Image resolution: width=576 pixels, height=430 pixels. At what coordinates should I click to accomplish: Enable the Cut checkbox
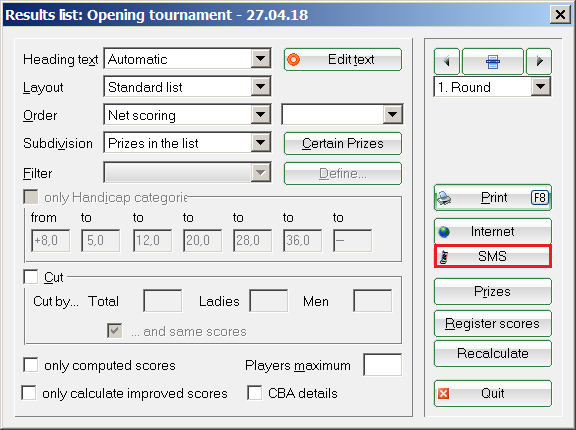30,277
